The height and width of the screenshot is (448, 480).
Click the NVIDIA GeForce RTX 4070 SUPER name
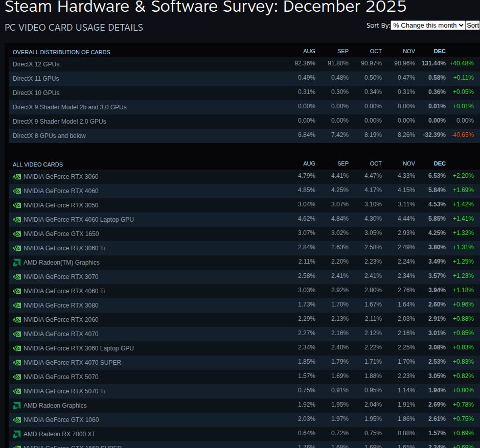click(72, 363)
